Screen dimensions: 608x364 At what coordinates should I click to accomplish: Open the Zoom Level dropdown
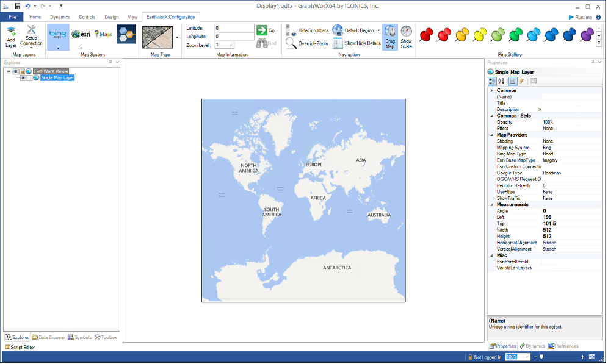(x=231, y=45)
